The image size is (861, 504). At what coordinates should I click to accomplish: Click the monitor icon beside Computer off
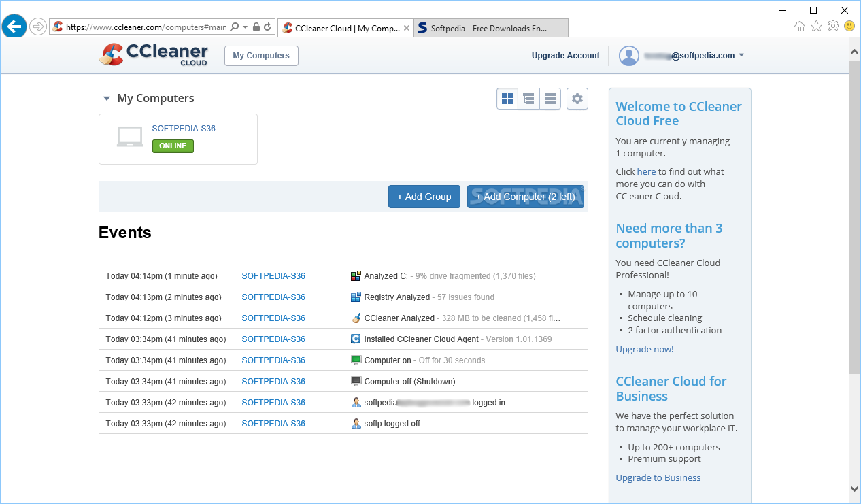point(356,382)
